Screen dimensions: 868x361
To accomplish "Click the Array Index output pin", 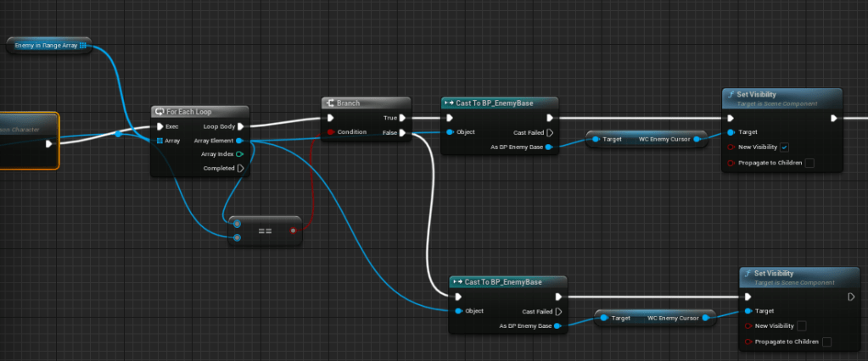I will click(240, 154).
